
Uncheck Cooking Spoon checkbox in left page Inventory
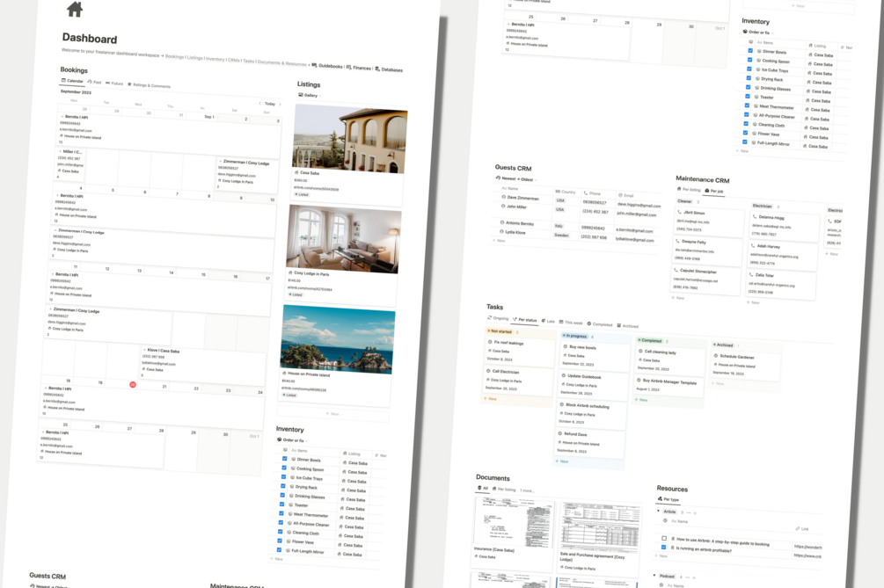(x=283, y=468)
